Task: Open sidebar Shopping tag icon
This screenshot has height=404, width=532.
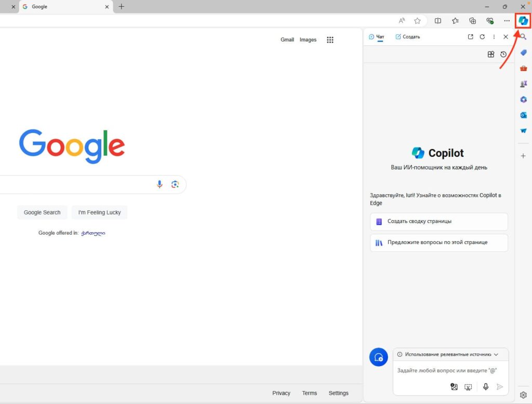Action: point(523,52)
